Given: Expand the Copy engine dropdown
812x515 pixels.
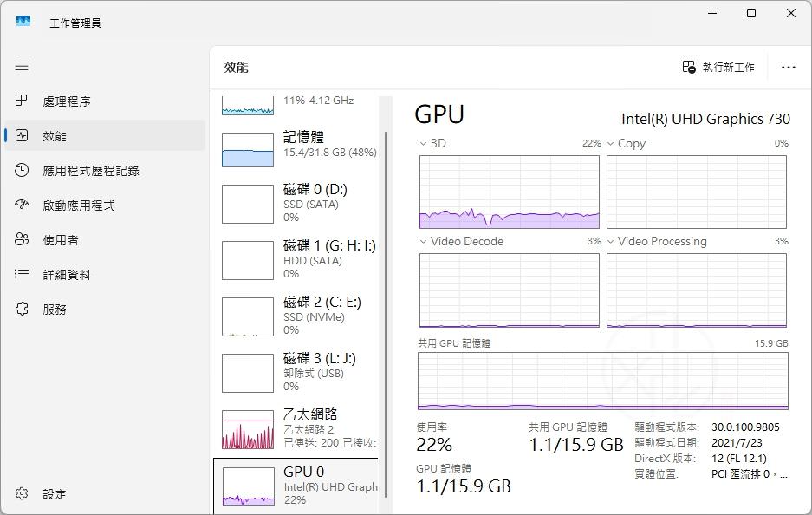Looking at the screenshot, I should [611, 144].
